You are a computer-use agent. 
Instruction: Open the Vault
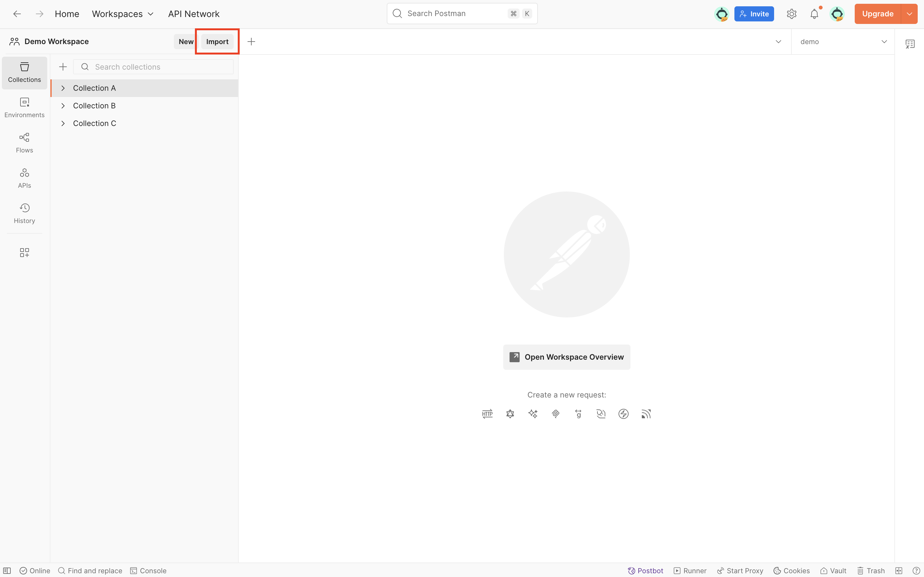833,570
